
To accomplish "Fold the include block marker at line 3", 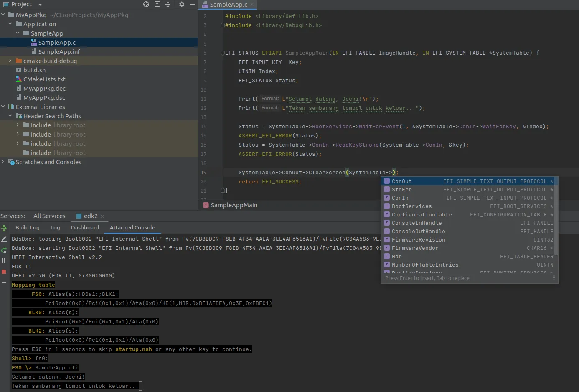I will tap(223, 25).
